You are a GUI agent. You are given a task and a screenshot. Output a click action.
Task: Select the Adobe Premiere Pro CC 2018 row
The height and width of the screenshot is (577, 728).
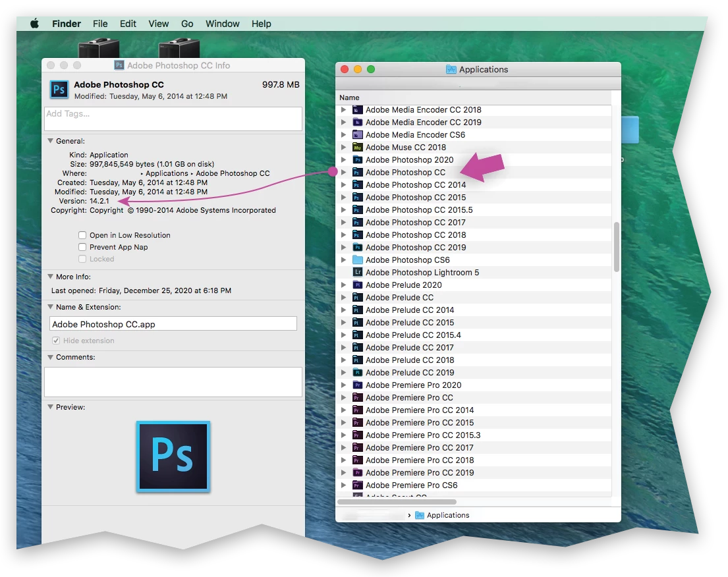click(x=474, y=460)
